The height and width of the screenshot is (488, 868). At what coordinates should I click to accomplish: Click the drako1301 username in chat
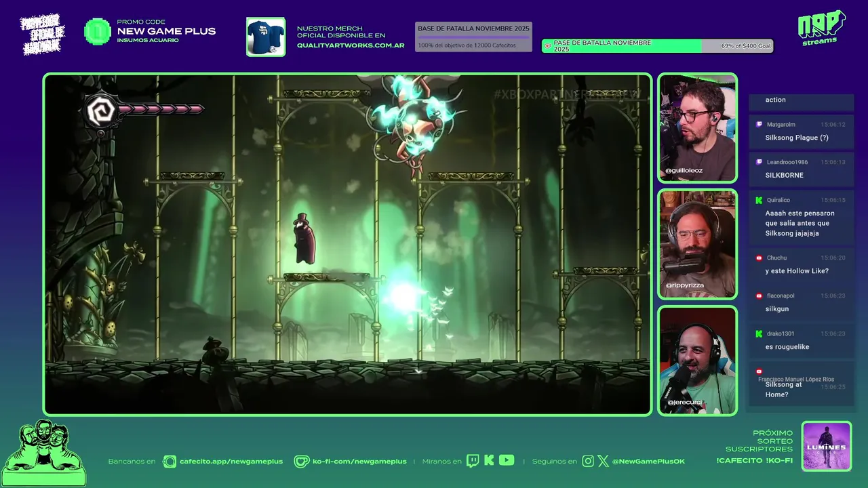[781, 333]
